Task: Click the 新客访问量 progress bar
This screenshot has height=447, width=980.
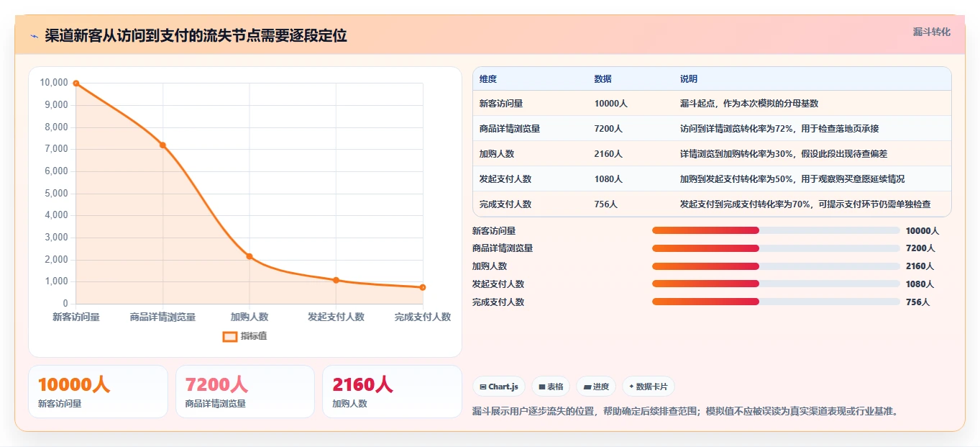Action: (x=776, y=230)
